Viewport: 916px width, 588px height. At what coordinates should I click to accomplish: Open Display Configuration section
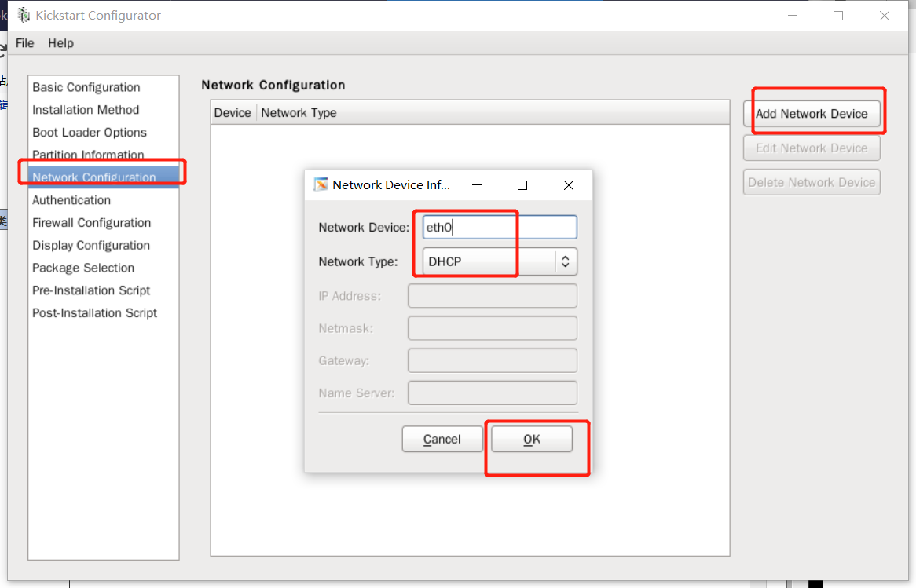pos(104,245)
